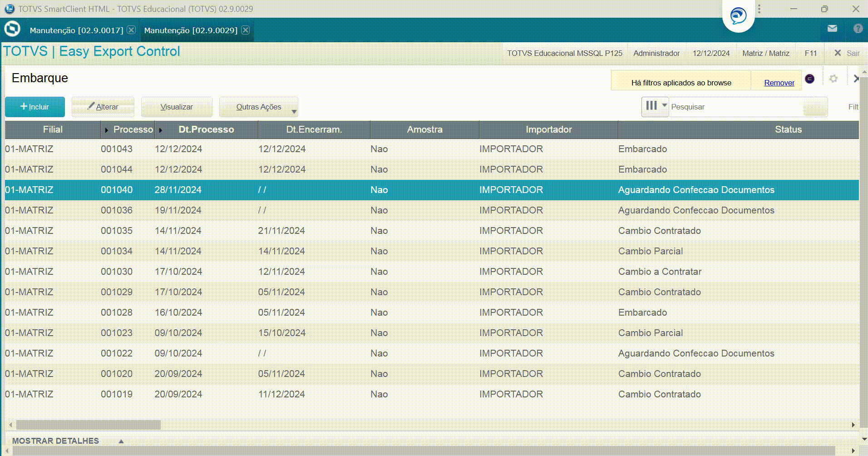868x456 pixels.
Task: Sort by the Amostra column header
Action: pyautogui.click(x=425, y=129)
